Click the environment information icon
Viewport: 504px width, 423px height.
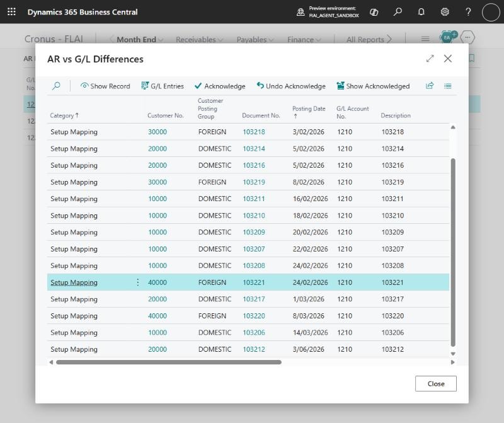coord(301,12)
